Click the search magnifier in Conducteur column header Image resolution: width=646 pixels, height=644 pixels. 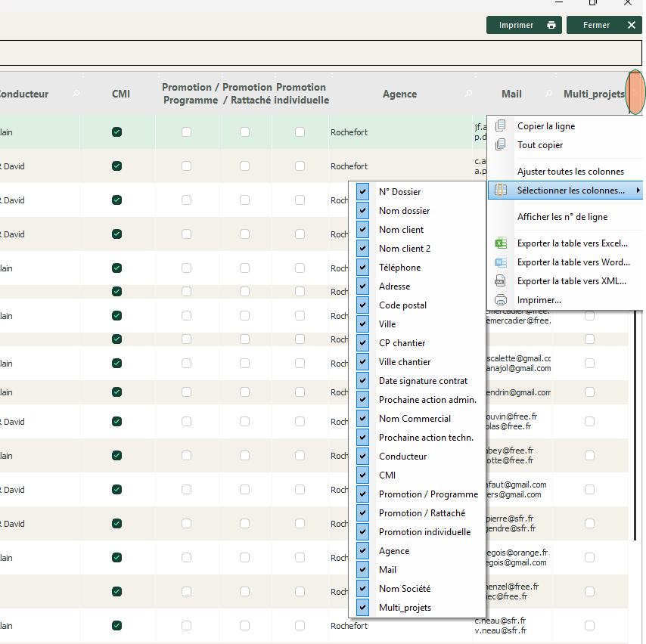click(76, 94)
